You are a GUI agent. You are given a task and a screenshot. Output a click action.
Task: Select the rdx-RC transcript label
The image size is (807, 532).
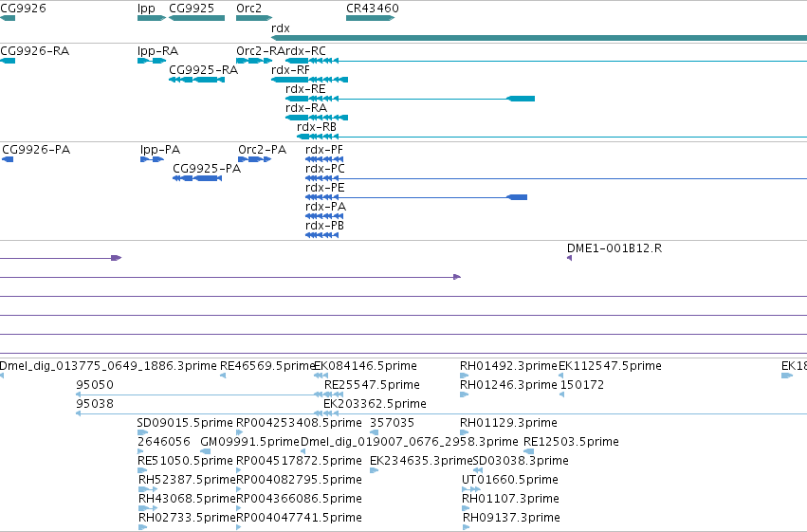point(305,51)
